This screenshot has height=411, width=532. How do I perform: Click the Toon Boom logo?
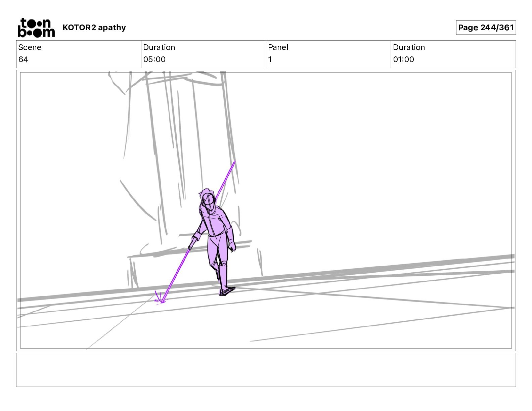point(36,28)
